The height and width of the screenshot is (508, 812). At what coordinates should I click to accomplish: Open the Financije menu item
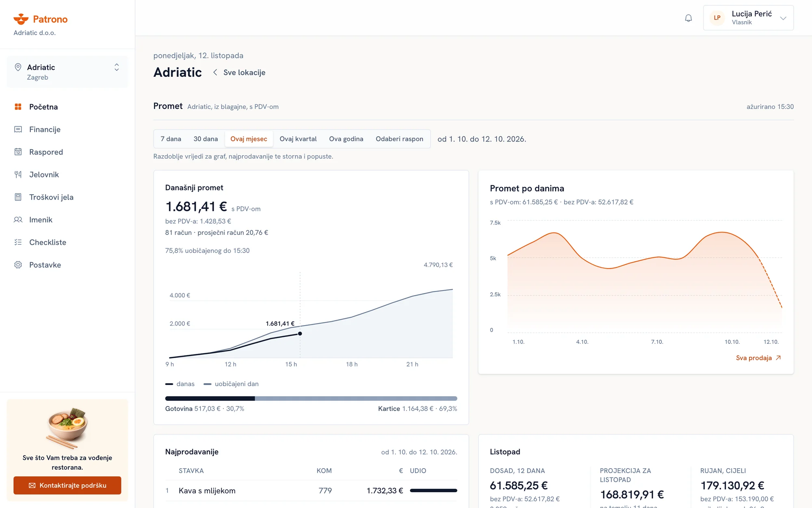[67, 129]
